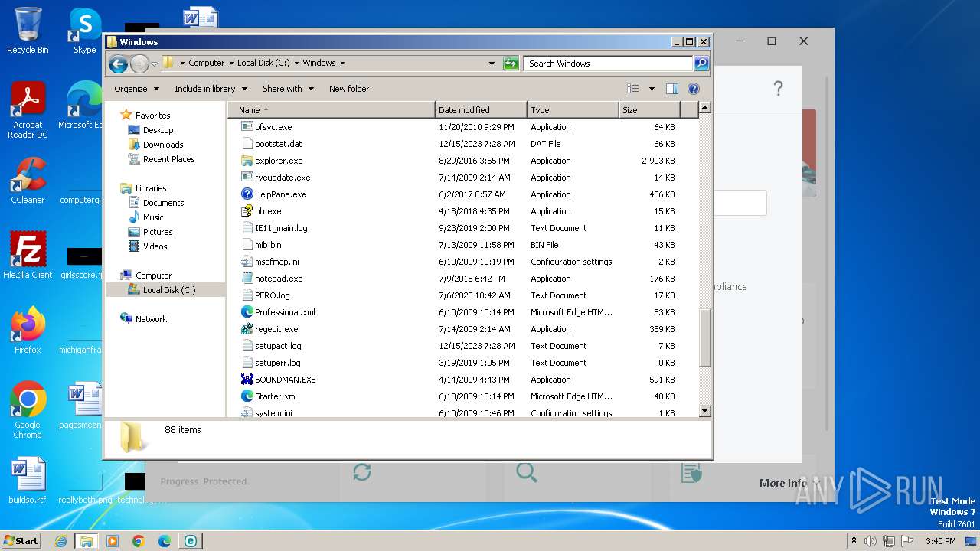This screenshot has height=551, width=980.
Task: Sort by the Type column header
Action: pyautogui.click(x=573, y=110)
